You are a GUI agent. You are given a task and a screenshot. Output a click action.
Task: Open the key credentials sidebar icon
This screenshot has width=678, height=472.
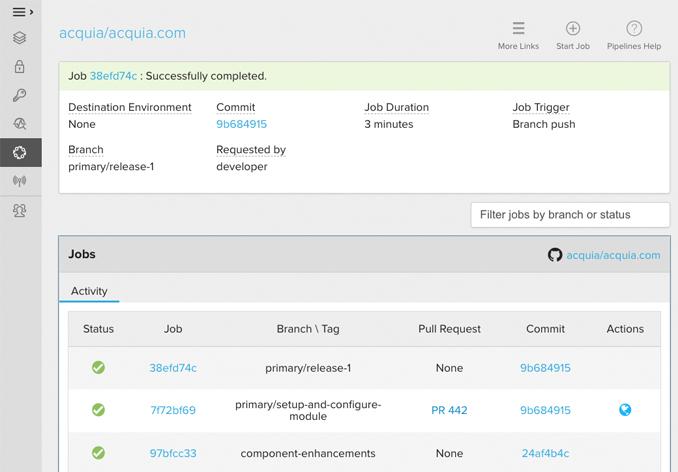[19, 95]
